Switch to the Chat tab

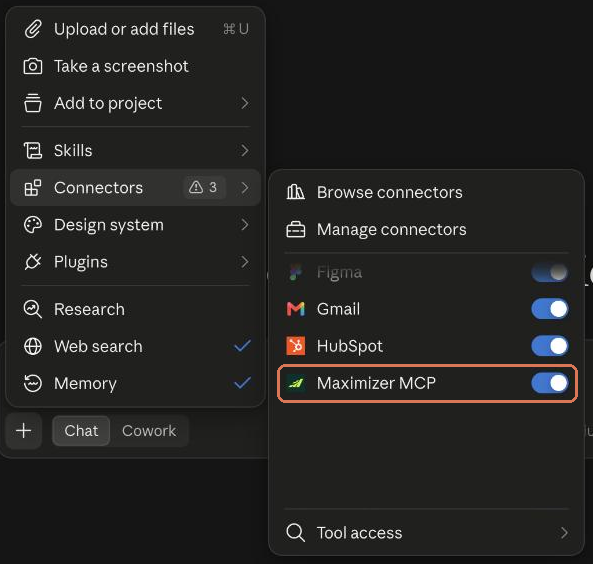(81, 431)
